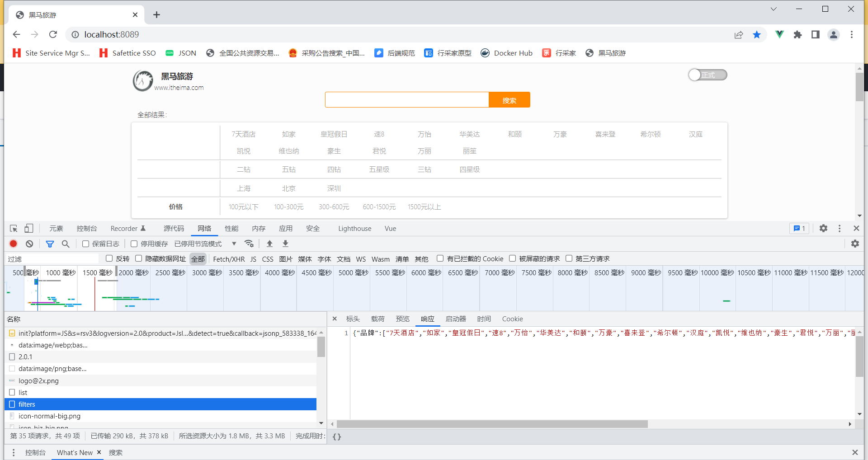Select the filters request row

click(x=160, y=404)
